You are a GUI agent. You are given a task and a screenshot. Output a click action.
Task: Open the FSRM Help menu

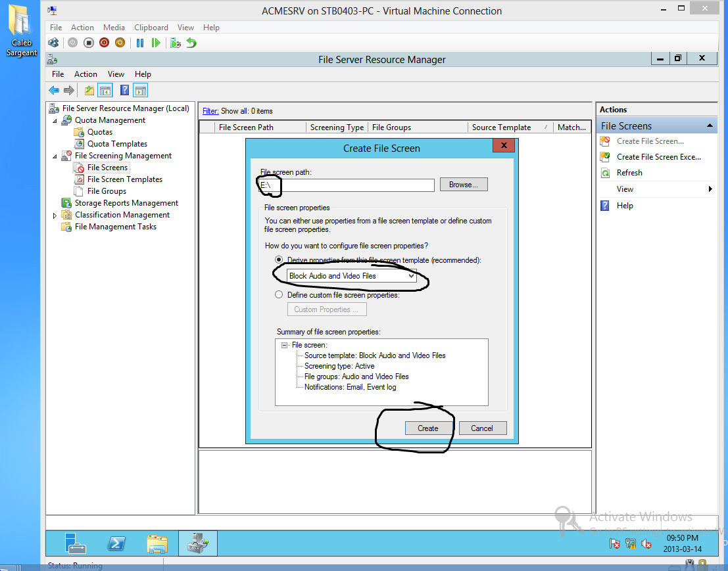143,74
